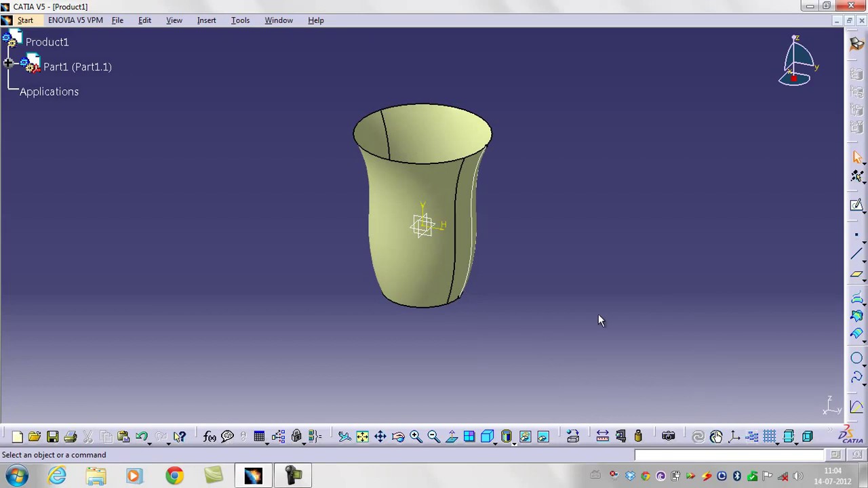Click the New document icon
The height and width of the screenshot is (488, 868).
pos(17,437)
